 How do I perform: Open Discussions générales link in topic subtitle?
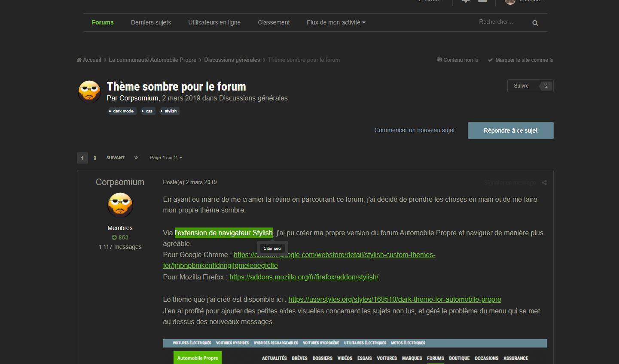tap(253, 98)
